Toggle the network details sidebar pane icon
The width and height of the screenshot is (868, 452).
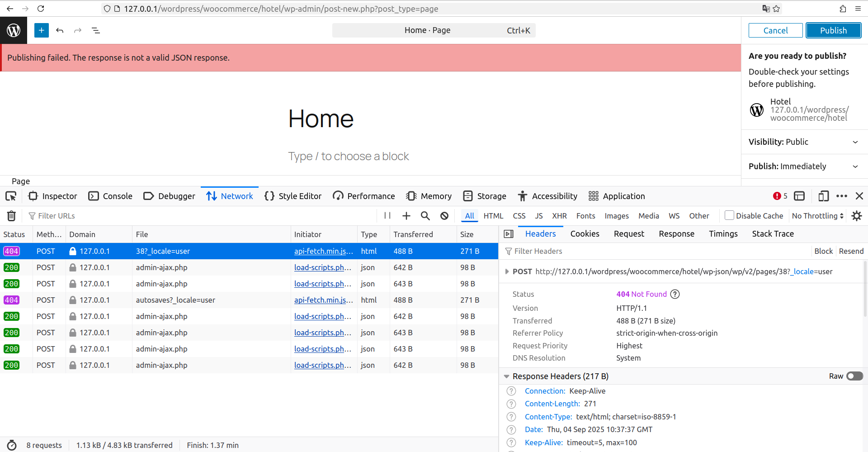(x=509, y=234)
